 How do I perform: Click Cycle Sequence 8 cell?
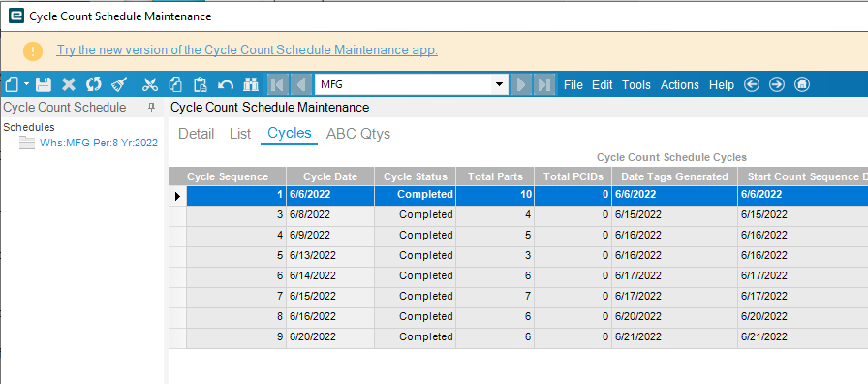click(x=236, y=316)
